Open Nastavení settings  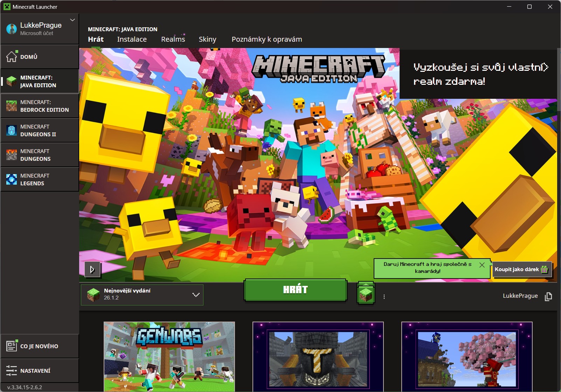[40, 371]
